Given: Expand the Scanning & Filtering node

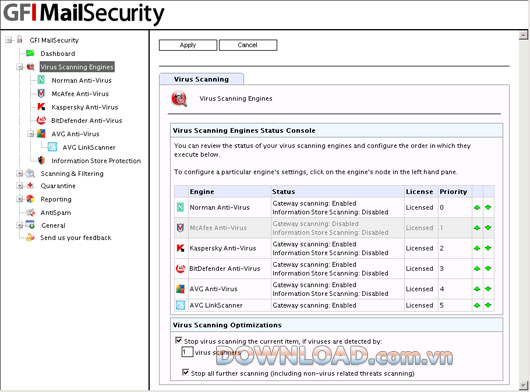Looking at the screenshot, I should [x=20, y=174].
